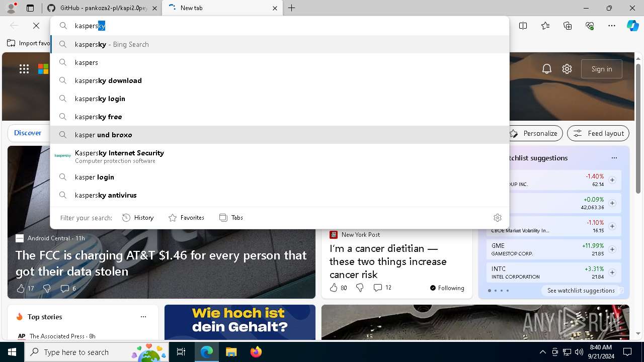Open the Feed layout button
This screenshot has width=644, height=362.
click(x=598, y=133)
